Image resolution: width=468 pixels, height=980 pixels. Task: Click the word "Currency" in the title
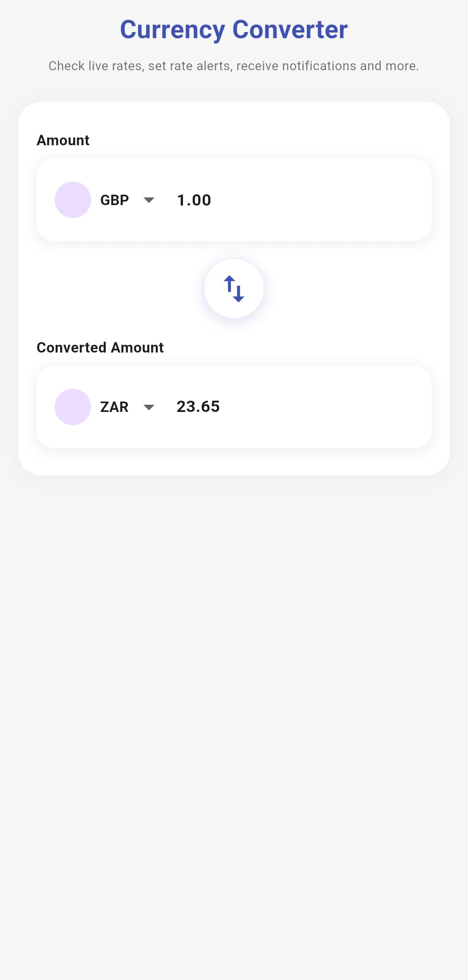(x=172, y=30)
